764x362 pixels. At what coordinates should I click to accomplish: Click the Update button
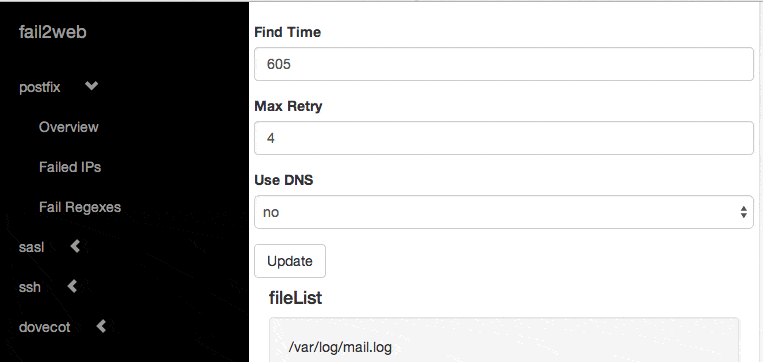pyautogui.click(x=290, y=261)
